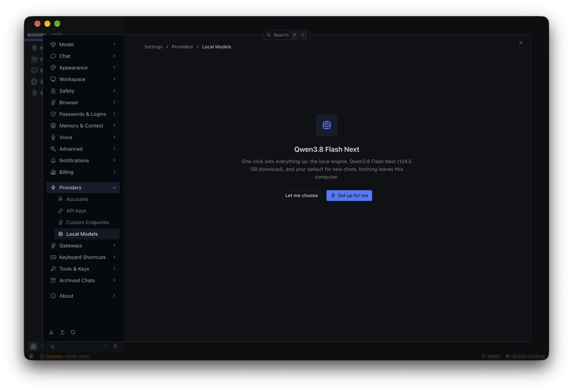
Task: Click the Appearance palette icon
Action: click(x=53, y=68)
